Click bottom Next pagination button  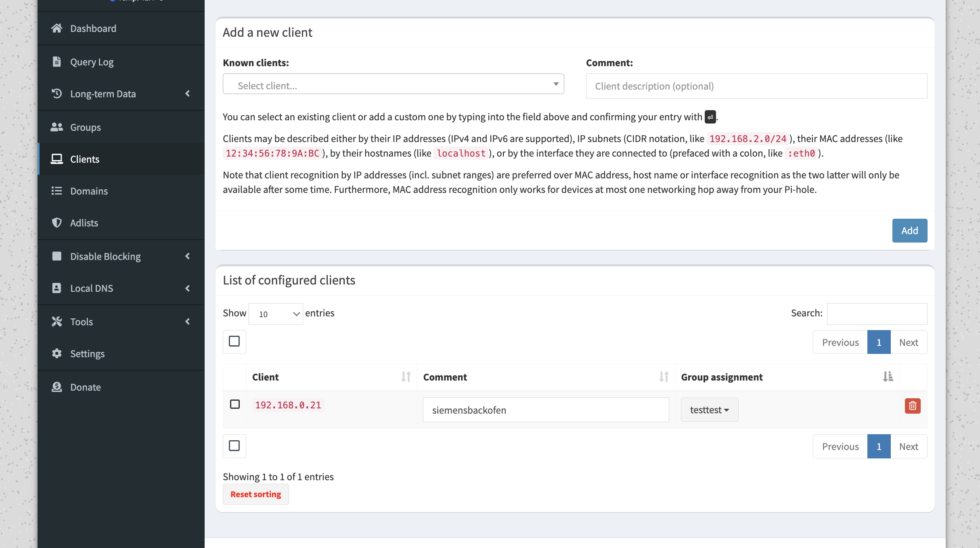coord(909,446)
